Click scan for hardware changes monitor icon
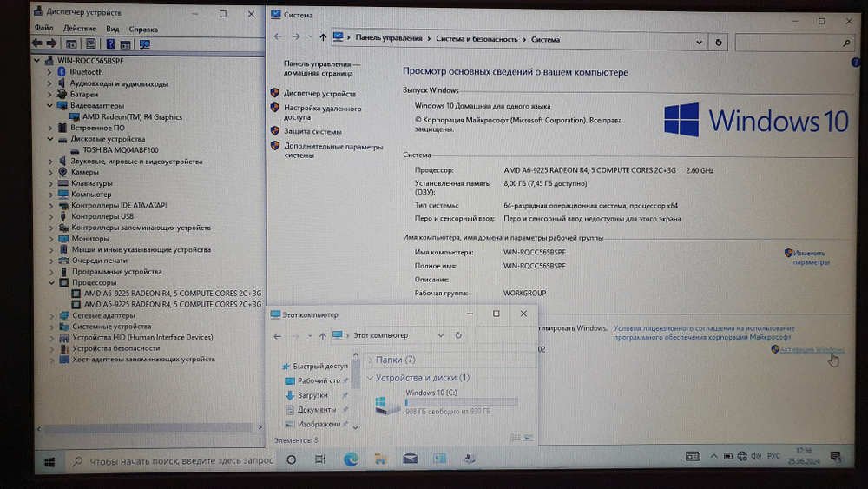 pos(144,43)
